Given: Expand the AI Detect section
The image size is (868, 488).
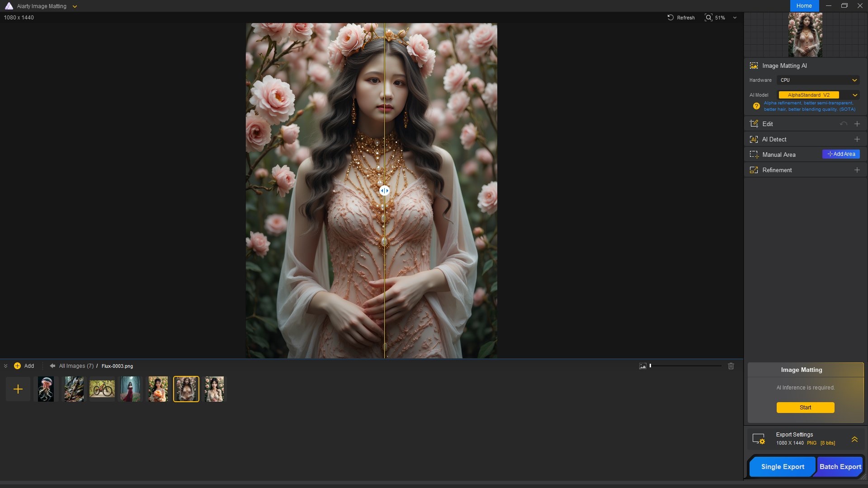Looking at the screenshot, I should pyautogui.click(x=857, y=139).
